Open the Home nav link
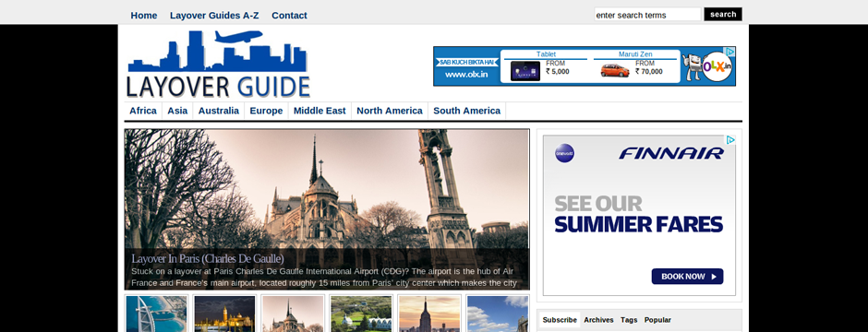This screenshot has width=868, height=332. (x=144, y=16)
